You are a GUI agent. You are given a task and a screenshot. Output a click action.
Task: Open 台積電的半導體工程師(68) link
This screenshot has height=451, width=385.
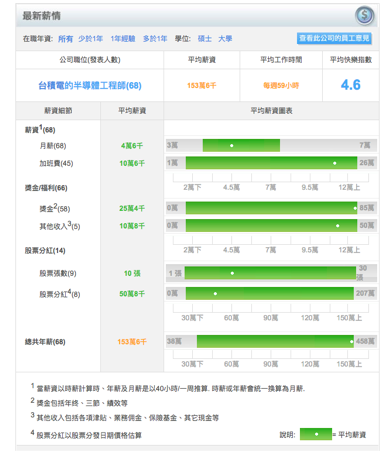pos(90,86)
